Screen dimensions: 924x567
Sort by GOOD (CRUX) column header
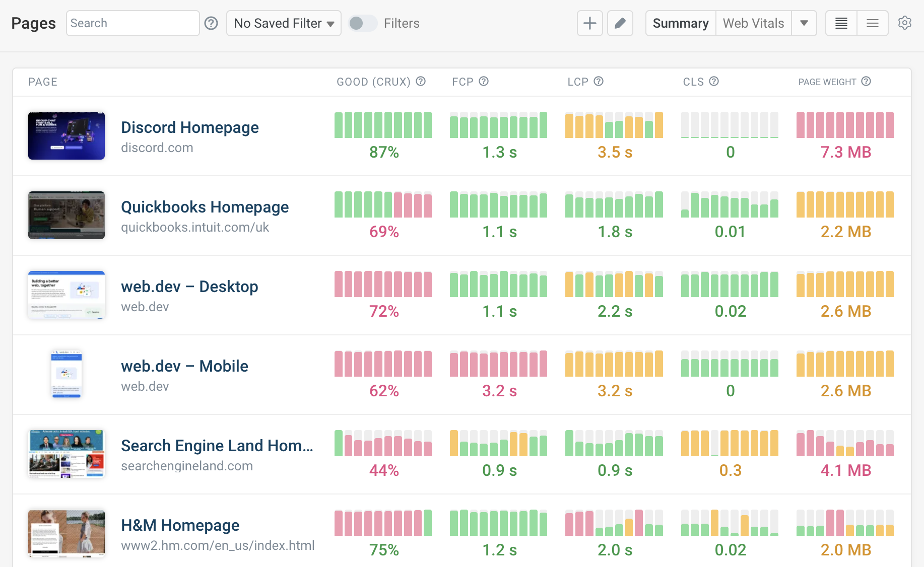(373, 82)
